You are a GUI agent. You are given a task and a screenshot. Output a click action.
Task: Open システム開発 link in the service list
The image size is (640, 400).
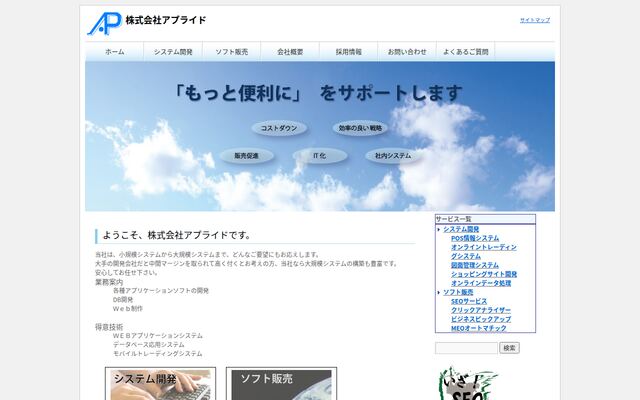click(x=461, y=229)
